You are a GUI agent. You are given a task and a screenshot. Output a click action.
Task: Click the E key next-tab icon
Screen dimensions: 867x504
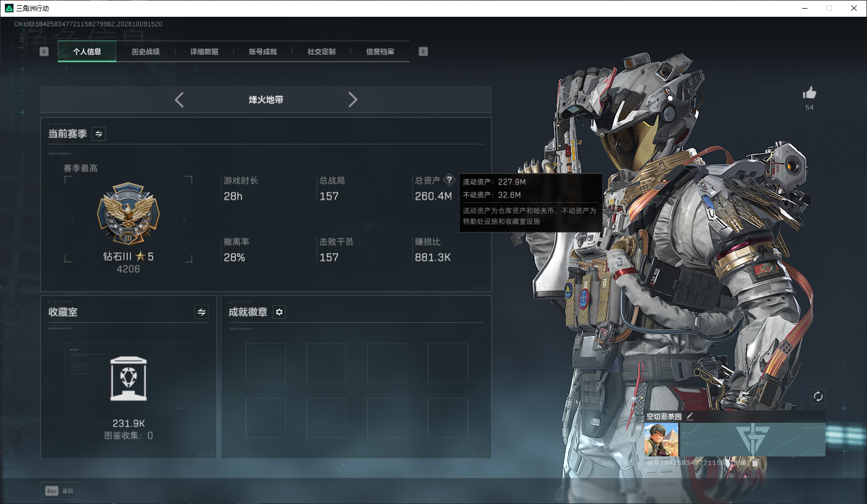(x=423, y=51)
